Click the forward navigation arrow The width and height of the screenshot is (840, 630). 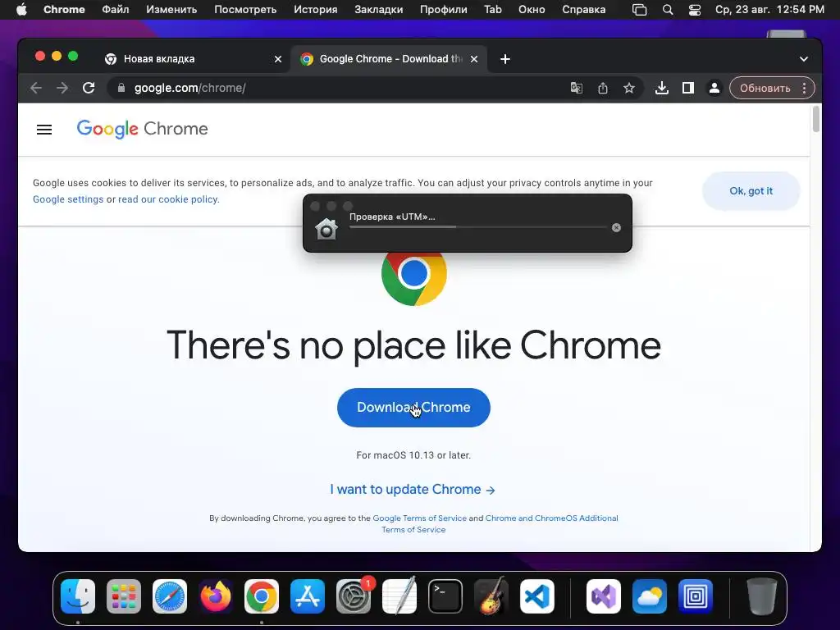point(62,88)
